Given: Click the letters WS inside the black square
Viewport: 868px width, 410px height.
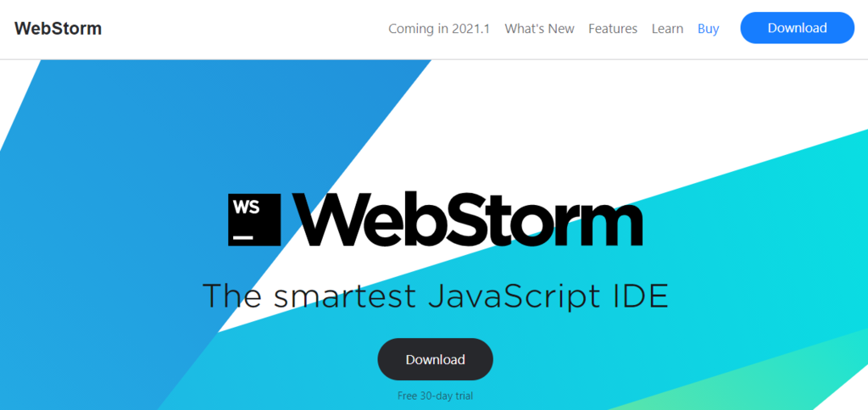Looking at the screenshot, I should (x=246, y=207).
